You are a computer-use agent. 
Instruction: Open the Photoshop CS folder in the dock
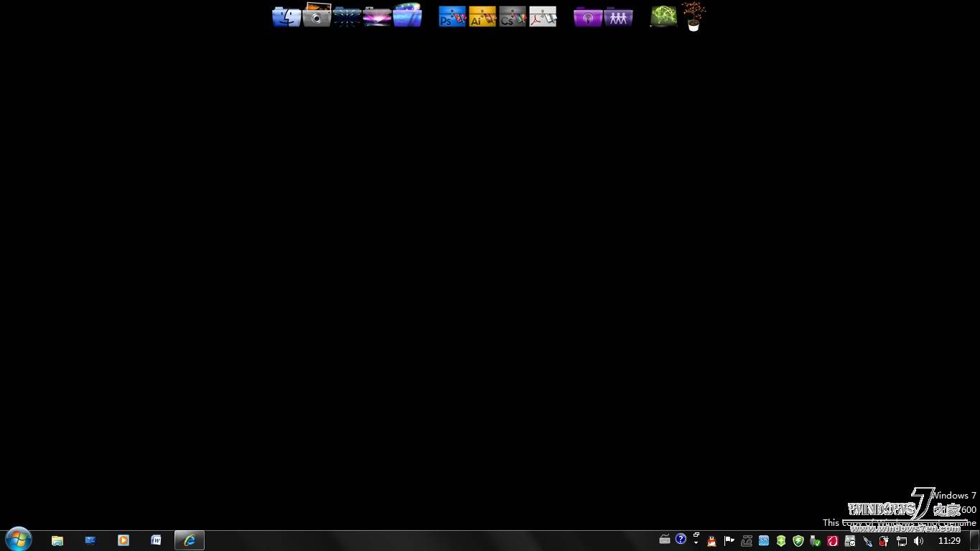452,15
